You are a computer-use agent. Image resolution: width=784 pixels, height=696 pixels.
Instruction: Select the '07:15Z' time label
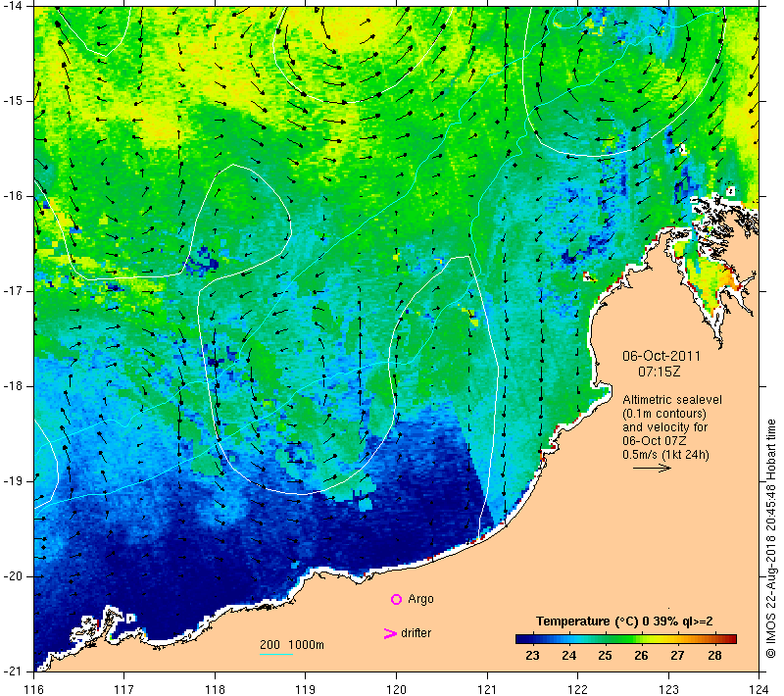(x=659, y=372)
